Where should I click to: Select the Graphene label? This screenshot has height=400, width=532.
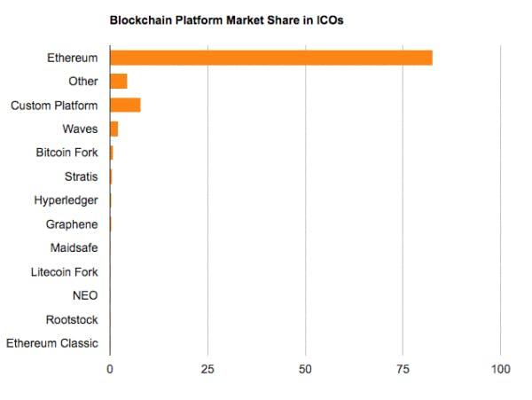click(72, 224)
